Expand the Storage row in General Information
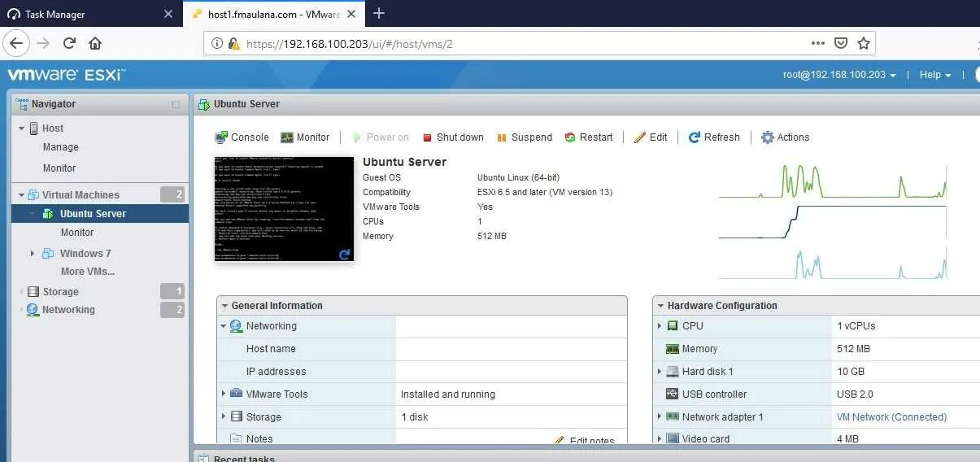Screen dimensions: 980x462 (x=224, y=416)
